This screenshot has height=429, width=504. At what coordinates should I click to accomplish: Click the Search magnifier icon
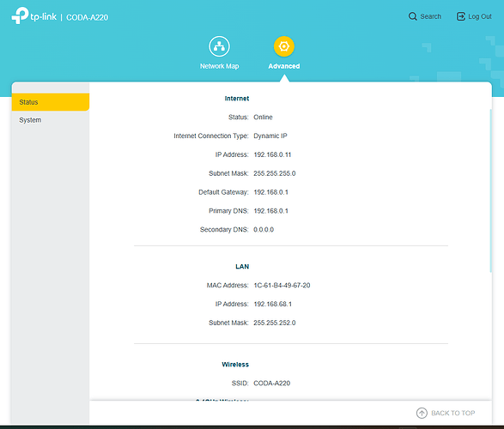pyautogui.click(x=412, y=16)
